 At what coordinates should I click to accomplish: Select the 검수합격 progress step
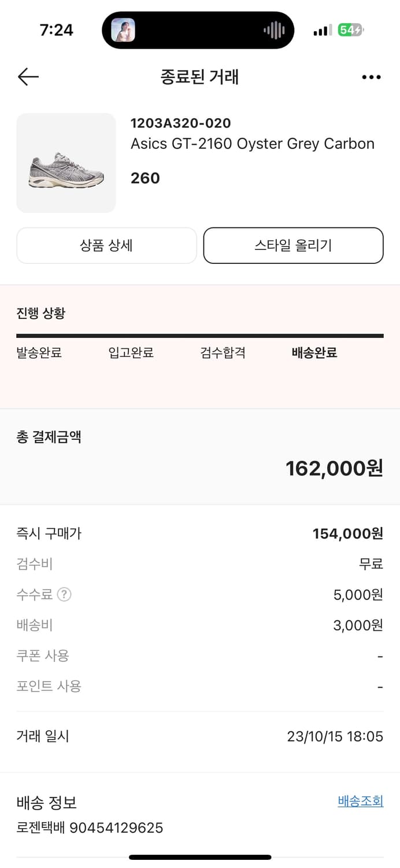coord(223,353)
